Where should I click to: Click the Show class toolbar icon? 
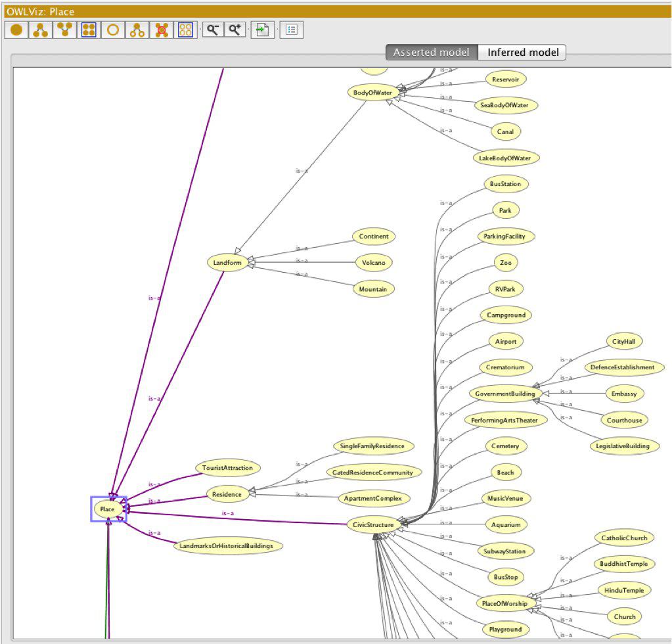(x=16, y=30)
